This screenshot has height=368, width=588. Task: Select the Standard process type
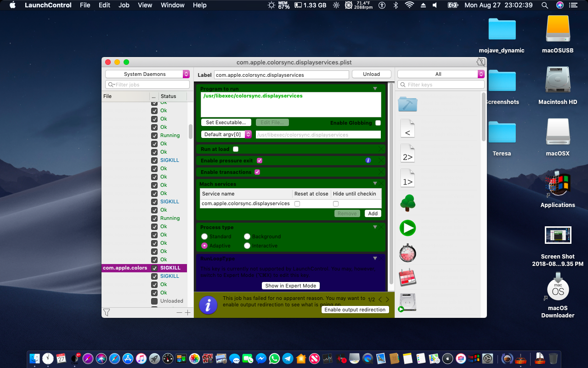pos(204,236)
